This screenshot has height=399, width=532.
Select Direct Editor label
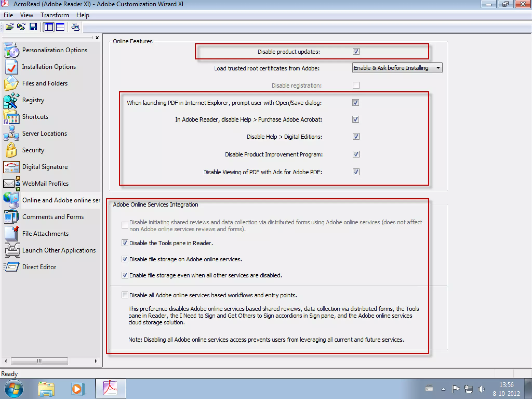pyautogui.click(x=39, y=267)
